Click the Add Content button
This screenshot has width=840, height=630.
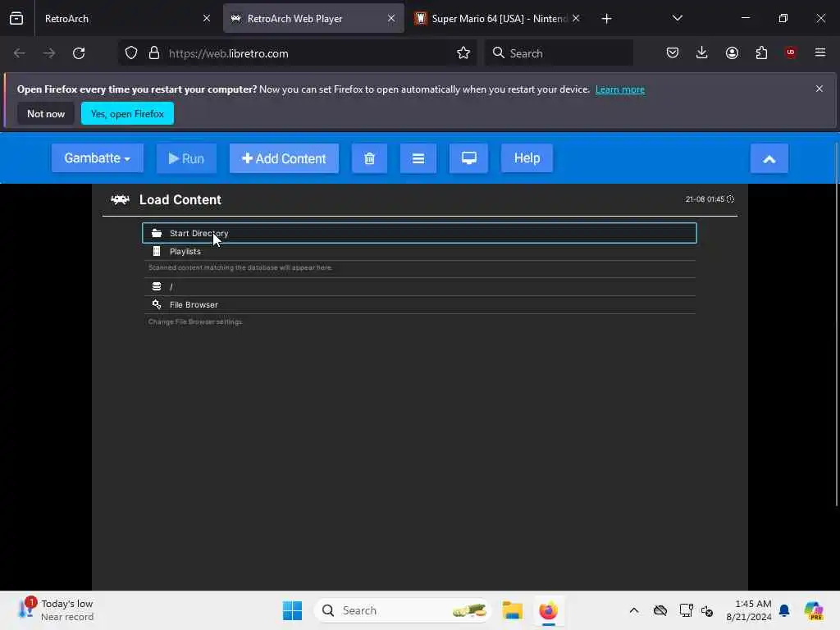(x=284, y=158)
